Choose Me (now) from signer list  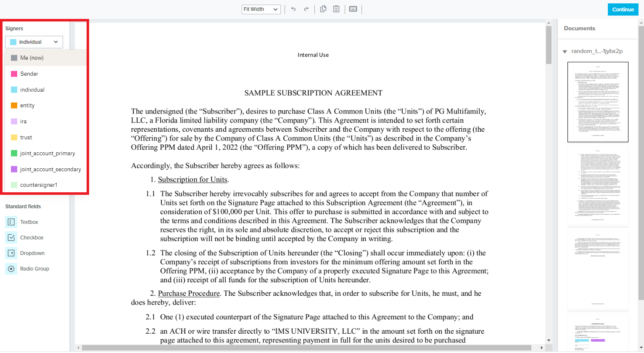point(45,58)
